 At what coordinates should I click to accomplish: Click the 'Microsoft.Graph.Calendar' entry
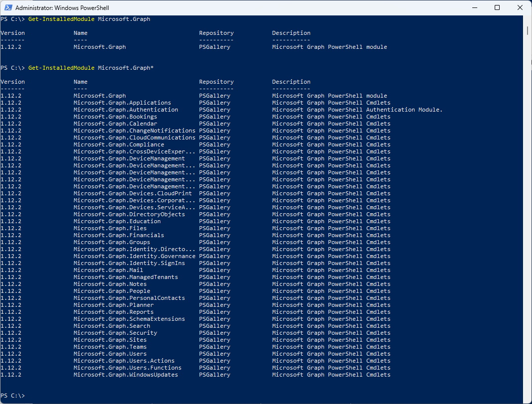coord(115,124)
